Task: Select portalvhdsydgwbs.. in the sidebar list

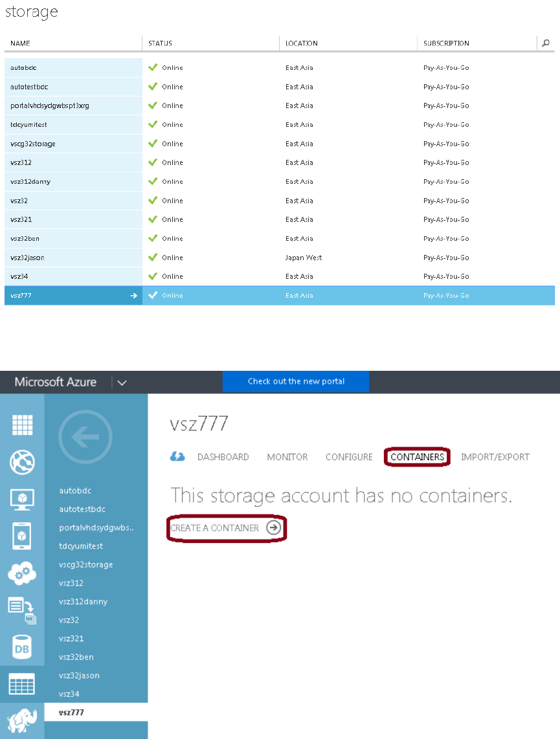Action: 96,528
